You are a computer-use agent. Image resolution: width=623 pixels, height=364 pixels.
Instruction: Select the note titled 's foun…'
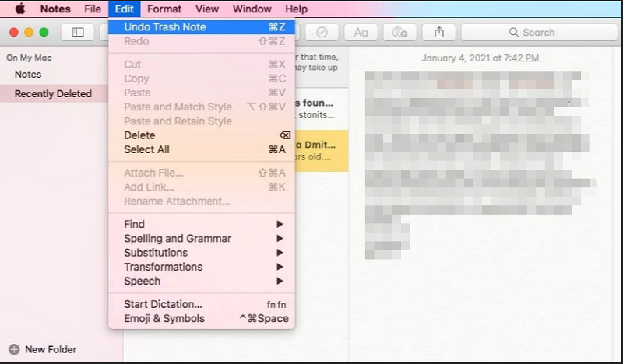tap(322, 109)
